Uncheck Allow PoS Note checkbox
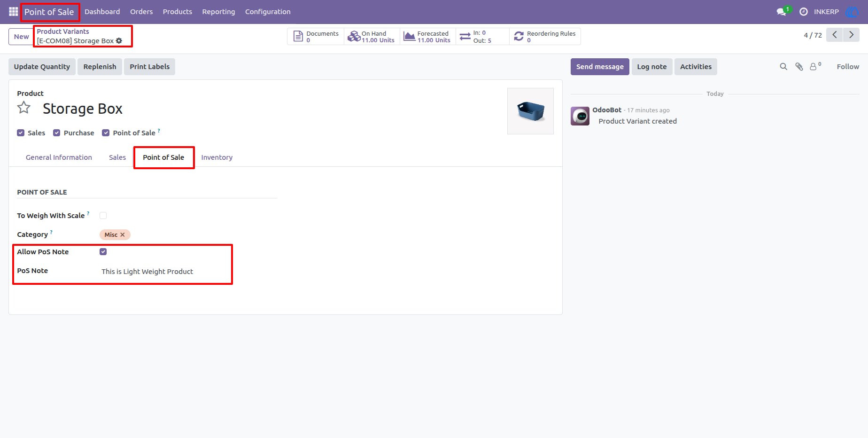Screen dimensions: 868x438 point(103,252)
